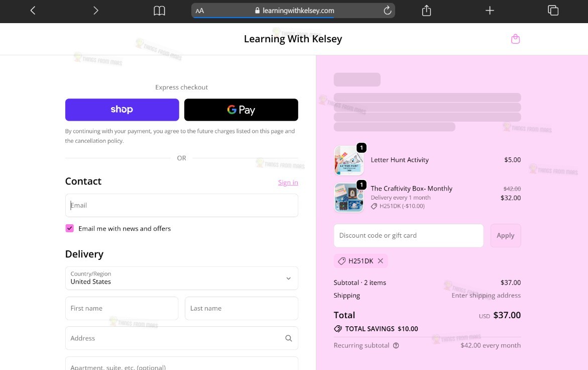
Task: Click the "H251DK (-$10.00)" discount line
Action: click(398, 206)
